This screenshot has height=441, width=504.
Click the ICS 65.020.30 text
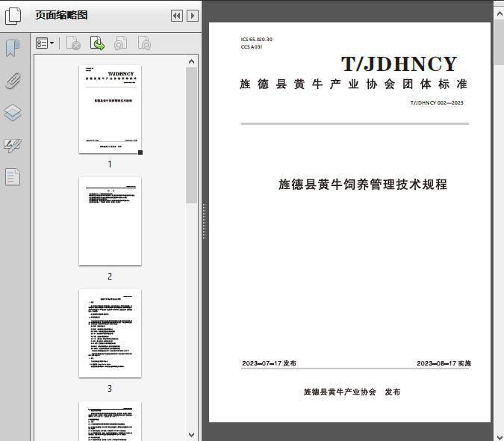coord(257,40)
